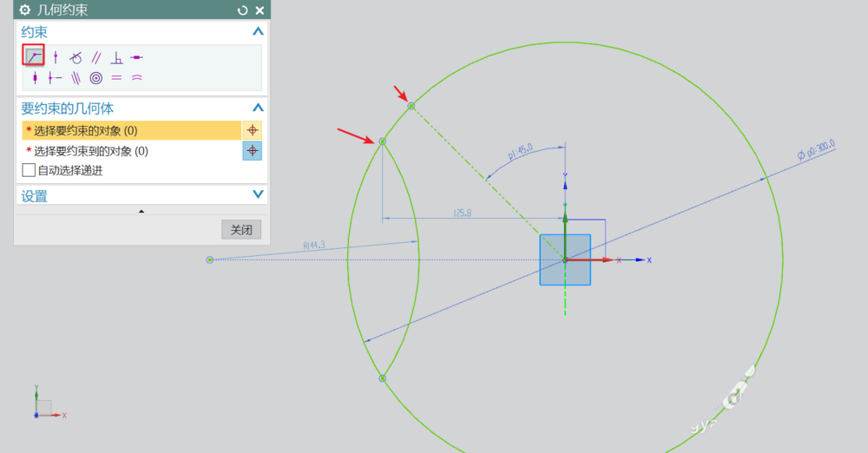
Task: Click the view triad in the corner
Action: tap(49, 403)
